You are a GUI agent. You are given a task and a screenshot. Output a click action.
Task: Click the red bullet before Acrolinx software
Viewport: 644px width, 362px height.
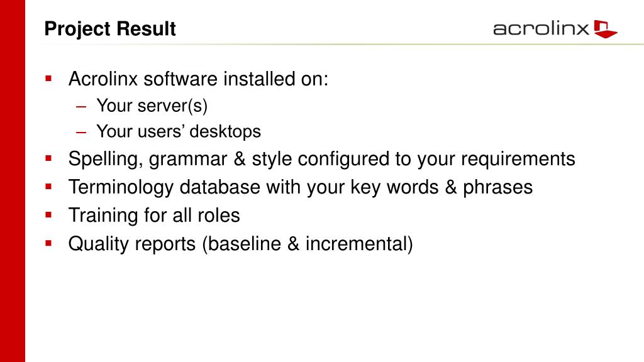[48, 79]
